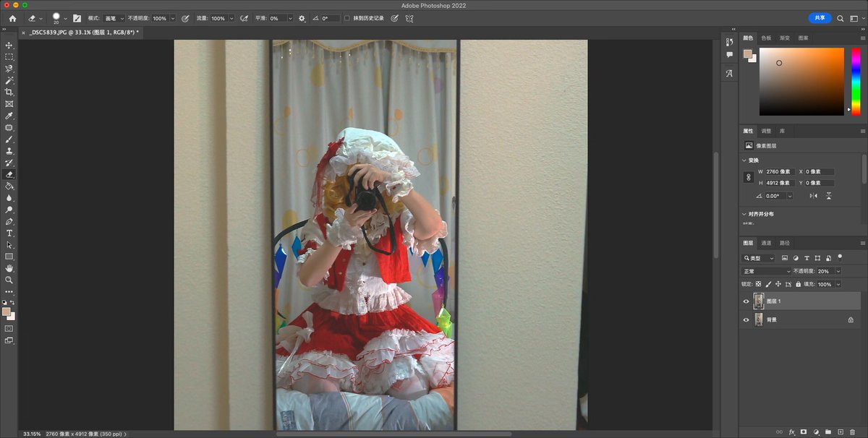The width and height of the screenshot is (868, 438).
Task: Open the layer filter 类型 dropdown
Action: coord(759,258)
